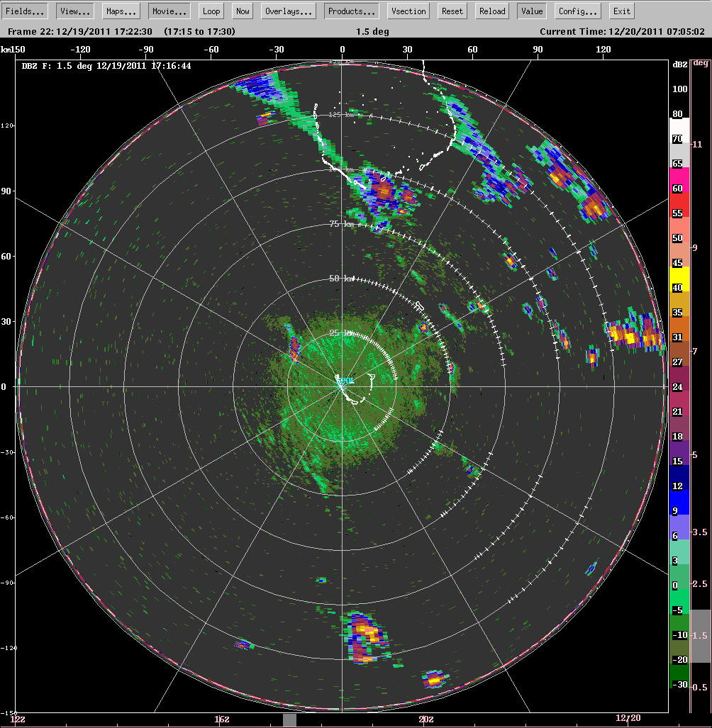Exit the radar application

click(x=621, y=11)
